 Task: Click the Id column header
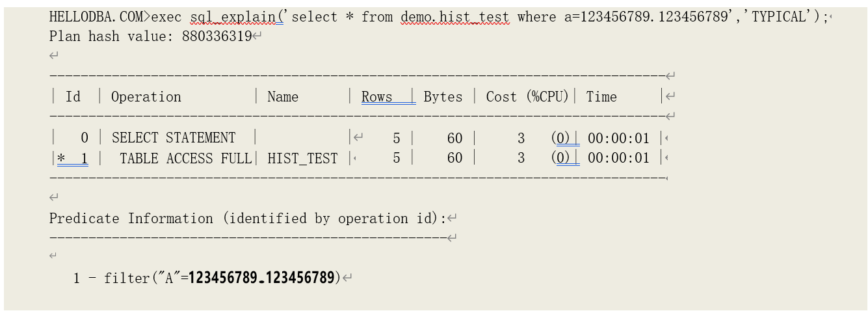click(73, 97)
